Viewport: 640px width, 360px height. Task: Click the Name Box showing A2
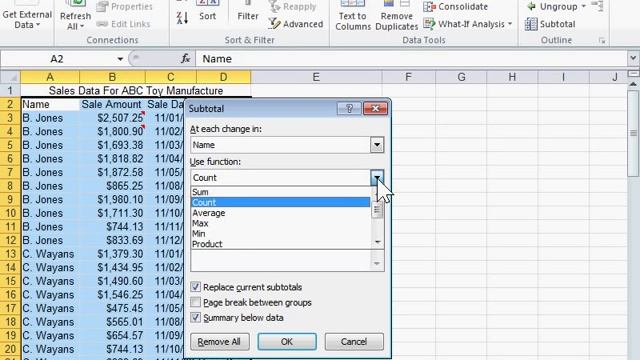57,59
